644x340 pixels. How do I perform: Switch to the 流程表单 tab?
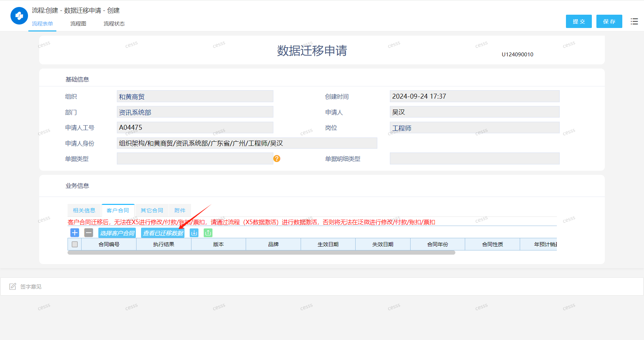[x=42, y=23]
